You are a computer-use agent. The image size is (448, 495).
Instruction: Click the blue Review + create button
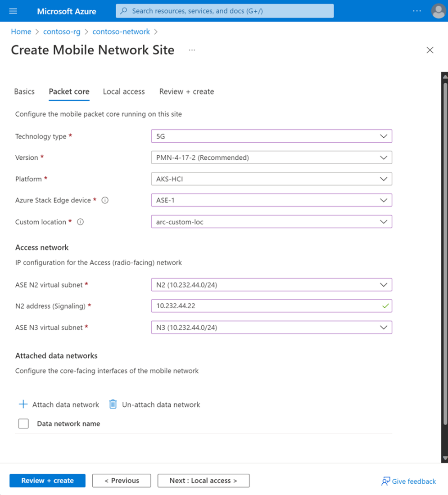(47, 481)
